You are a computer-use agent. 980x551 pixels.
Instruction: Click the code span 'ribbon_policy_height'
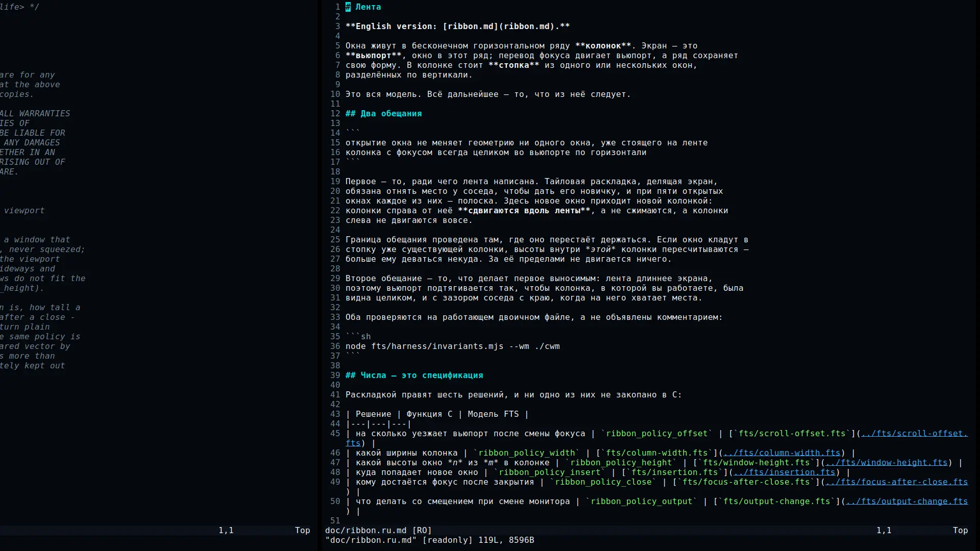click(621, 463)
